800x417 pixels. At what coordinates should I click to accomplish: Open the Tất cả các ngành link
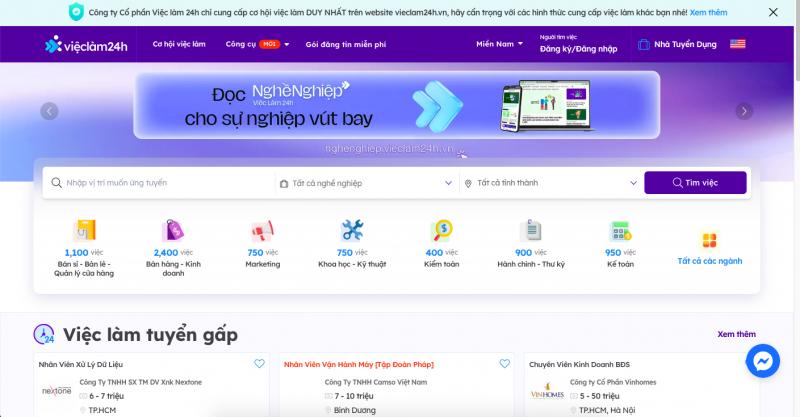coord(710,261)
